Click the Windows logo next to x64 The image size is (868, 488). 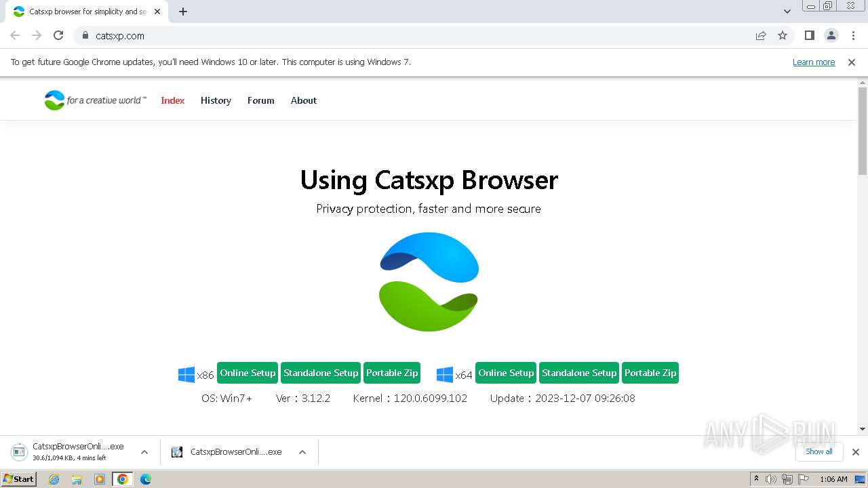click(x=445, y=375)
